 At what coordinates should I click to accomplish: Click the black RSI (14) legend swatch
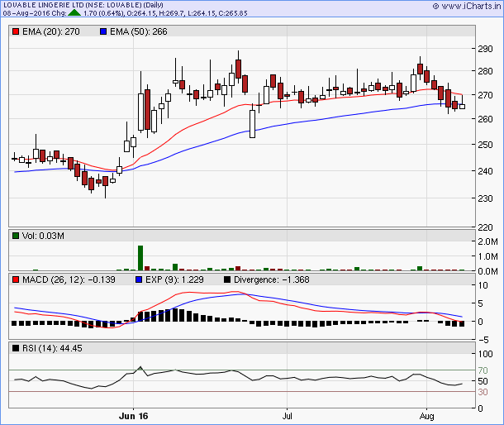16,348
